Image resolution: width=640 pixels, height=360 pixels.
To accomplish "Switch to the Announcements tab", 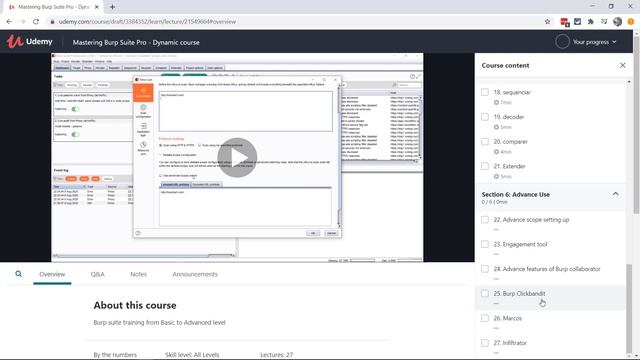I will pos(195,274).
